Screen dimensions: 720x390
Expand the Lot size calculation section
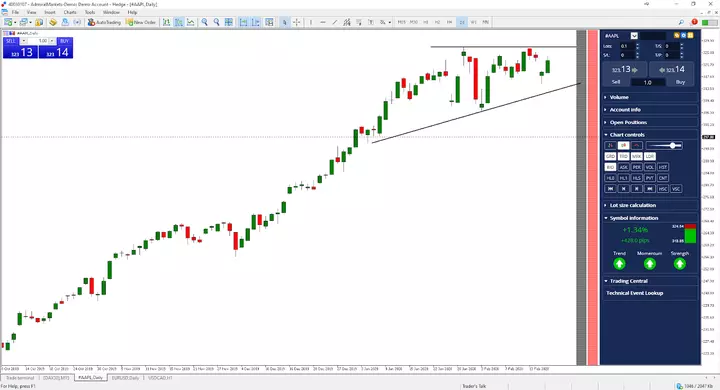click(650, 205)
